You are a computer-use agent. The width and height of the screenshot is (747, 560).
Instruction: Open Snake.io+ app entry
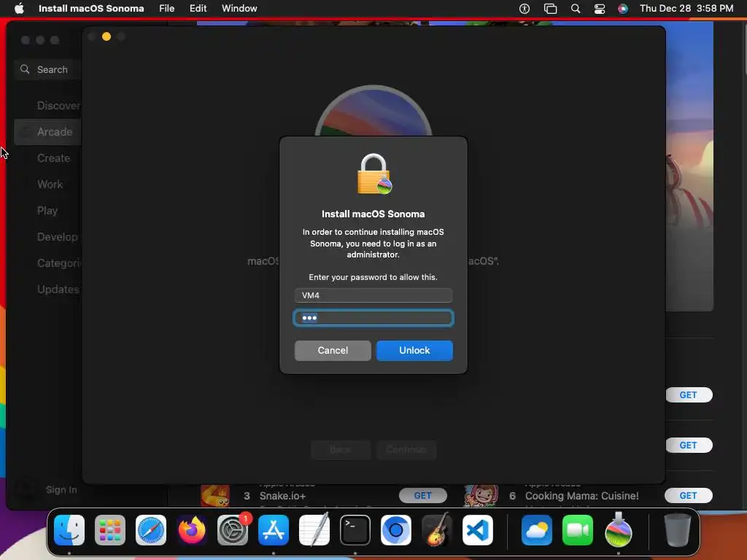(282, 496)
